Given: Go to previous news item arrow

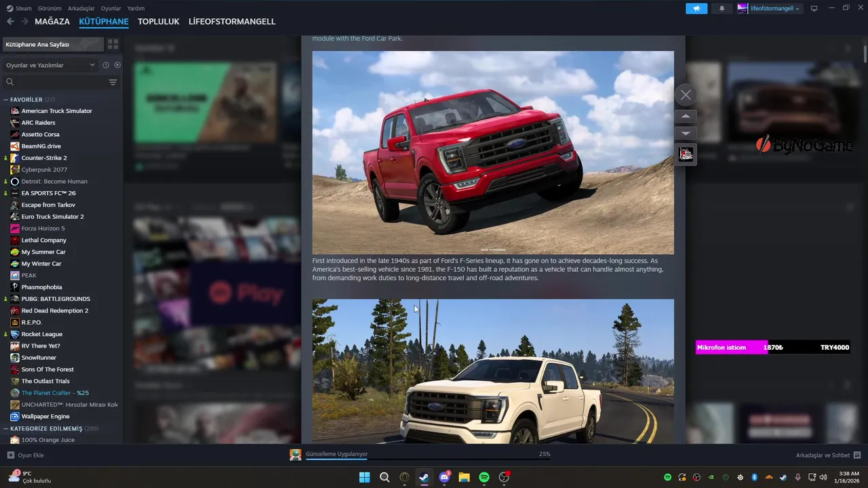Looking at the screenshot, I should [686, 117].
